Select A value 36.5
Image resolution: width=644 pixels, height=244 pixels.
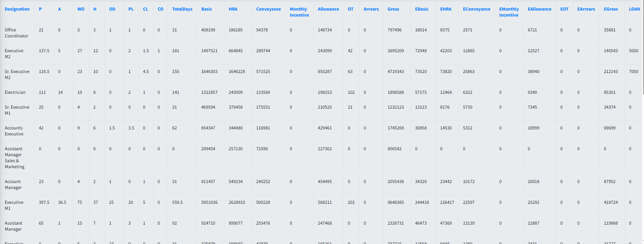point(62,202)
